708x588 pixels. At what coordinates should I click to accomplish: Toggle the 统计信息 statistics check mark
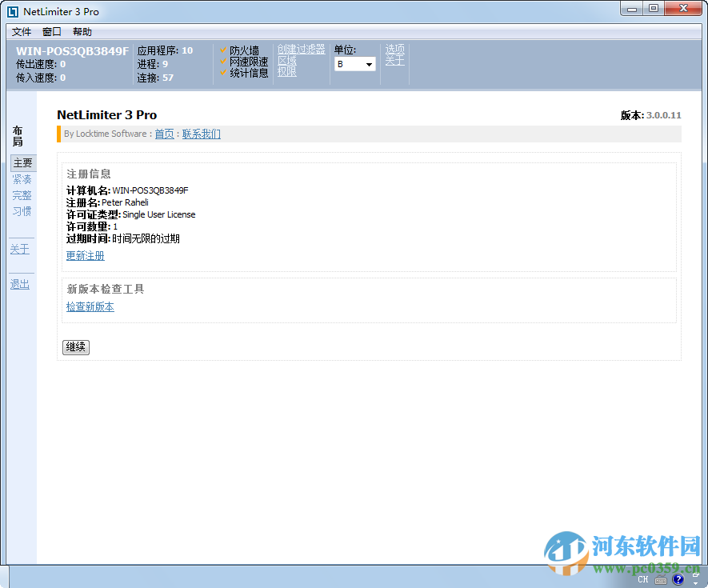(x=222, y=72)
